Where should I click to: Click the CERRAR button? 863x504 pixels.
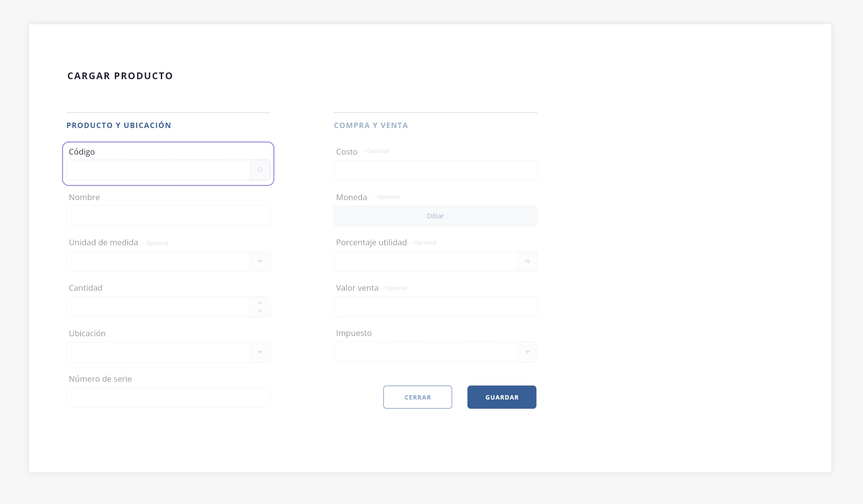click(x=417, y=397)
